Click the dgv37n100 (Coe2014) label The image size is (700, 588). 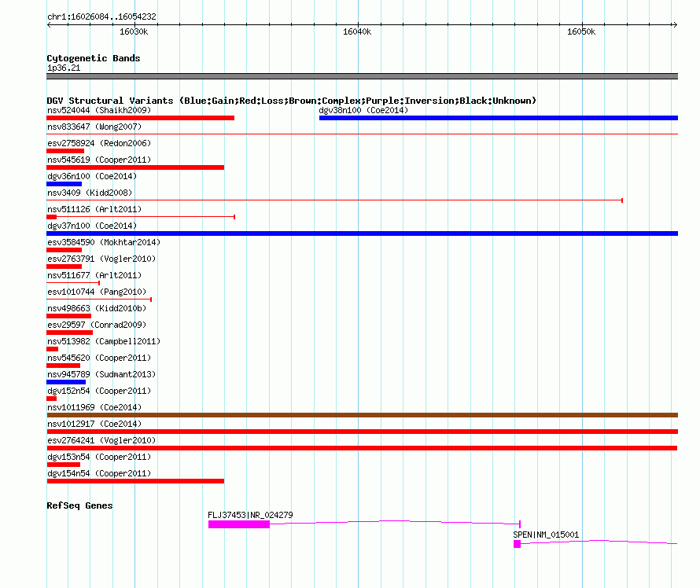pos(92,226)
